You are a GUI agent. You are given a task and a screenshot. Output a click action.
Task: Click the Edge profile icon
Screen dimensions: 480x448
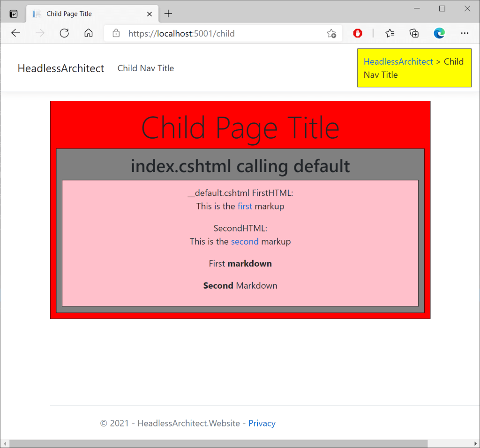point(439,33)
